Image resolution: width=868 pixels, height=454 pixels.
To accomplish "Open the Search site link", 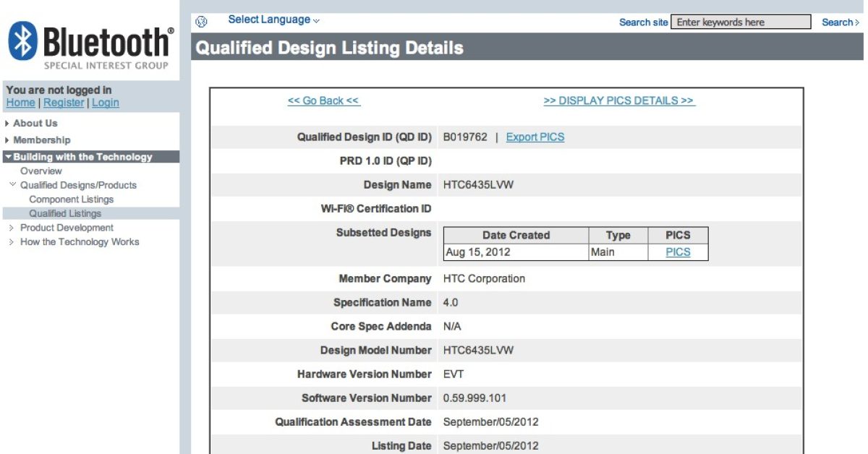I will coord(643,22).
